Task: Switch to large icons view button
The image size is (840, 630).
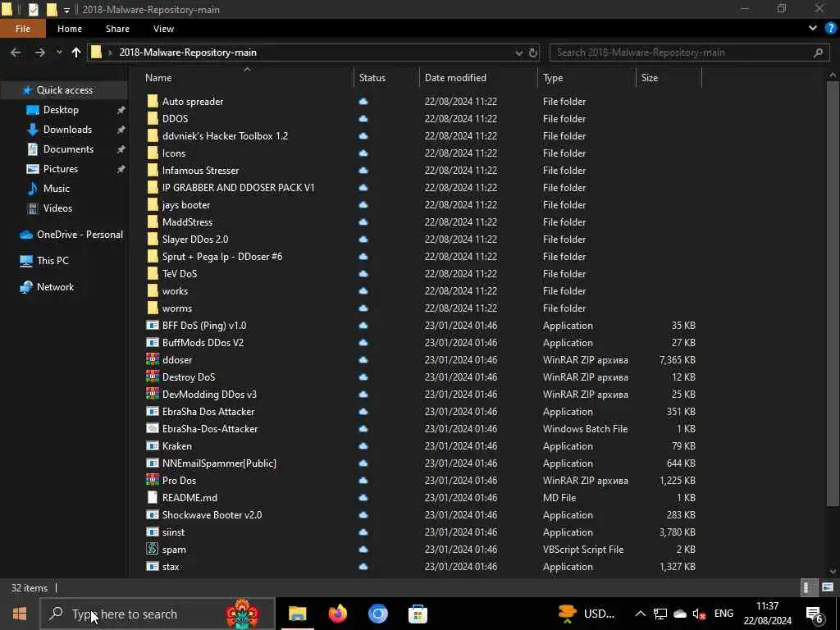Action: coord(827,587)
